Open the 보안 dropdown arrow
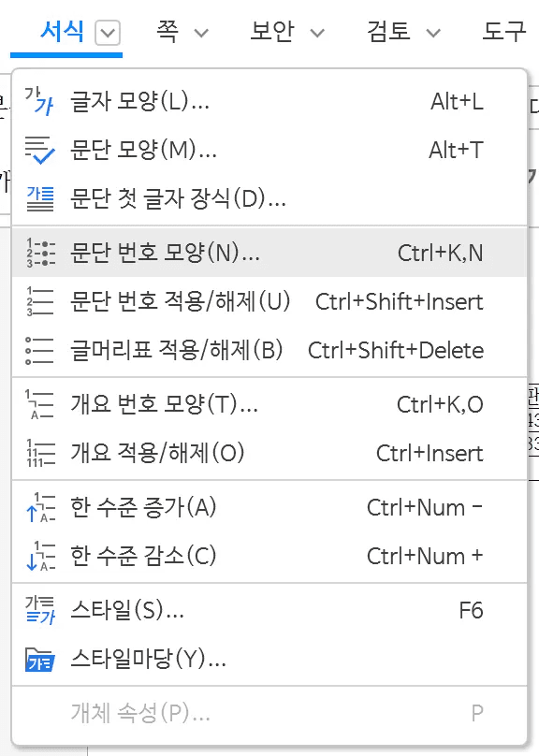 [318, 28]
